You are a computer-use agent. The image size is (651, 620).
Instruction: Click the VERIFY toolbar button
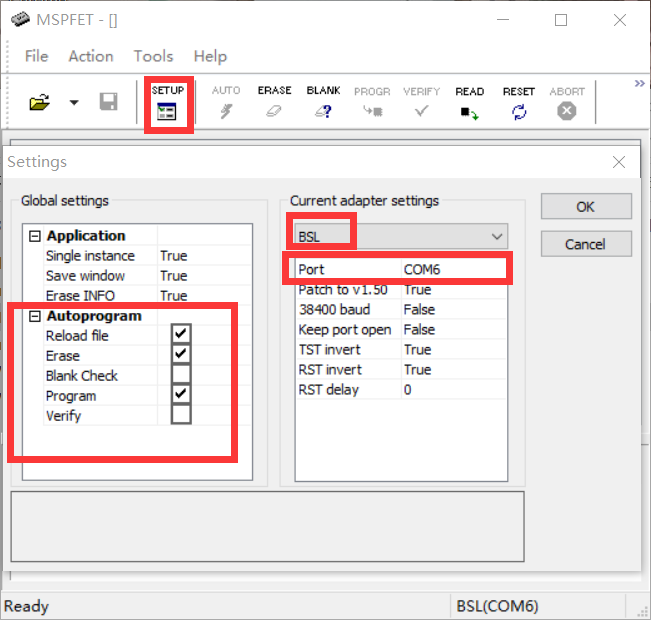click(421, 103)
